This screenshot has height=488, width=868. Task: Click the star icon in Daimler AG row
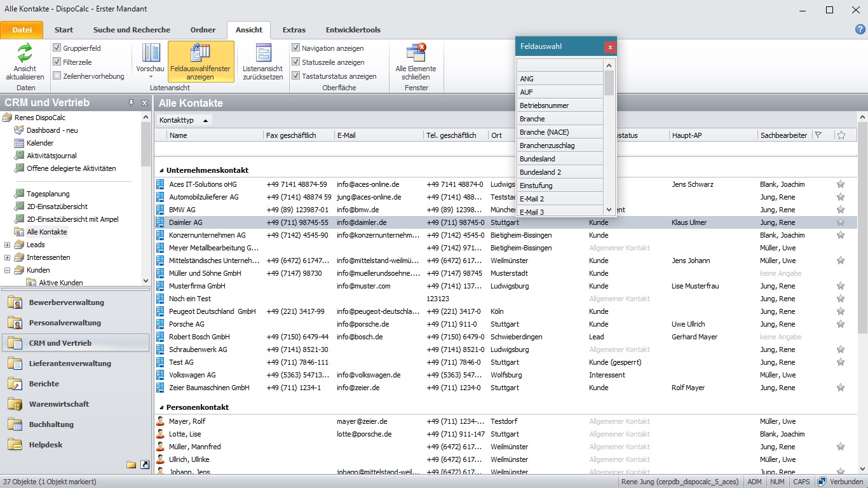tap(841, 222)
